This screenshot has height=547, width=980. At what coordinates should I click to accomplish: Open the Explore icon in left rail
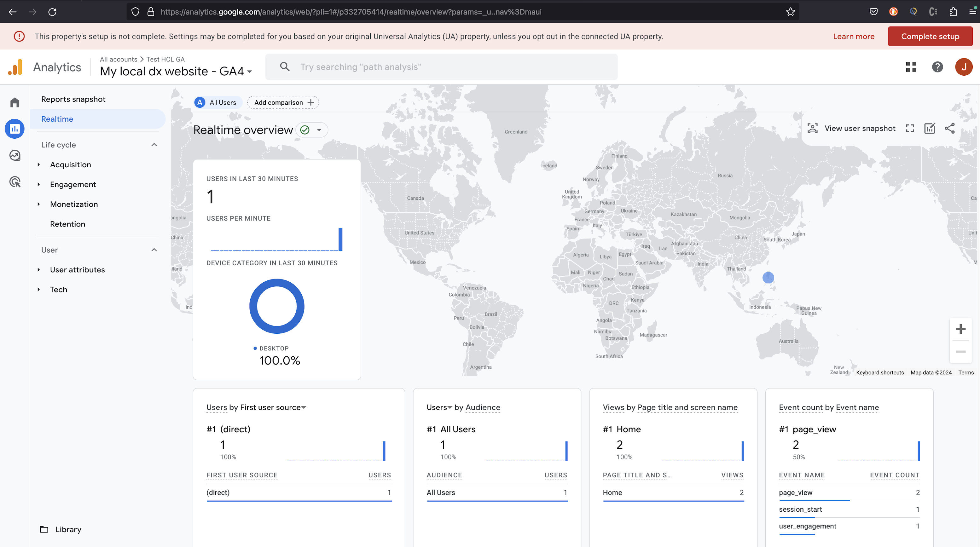[x=15, y=156]
